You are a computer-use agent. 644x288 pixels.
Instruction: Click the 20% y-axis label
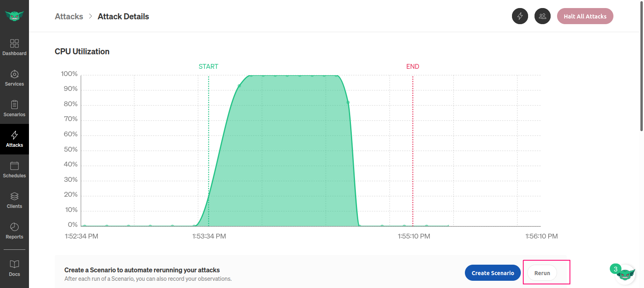[x=71, y=194]
